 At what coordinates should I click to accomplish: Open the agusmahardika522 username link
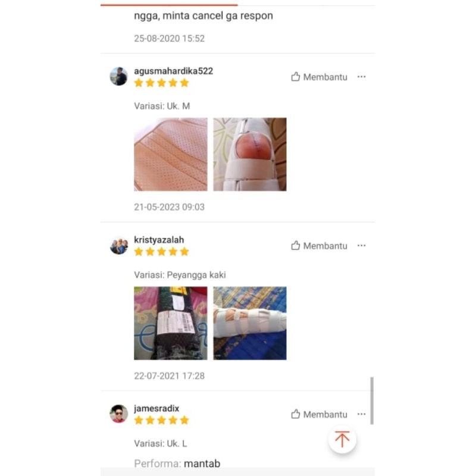(173, 71)
